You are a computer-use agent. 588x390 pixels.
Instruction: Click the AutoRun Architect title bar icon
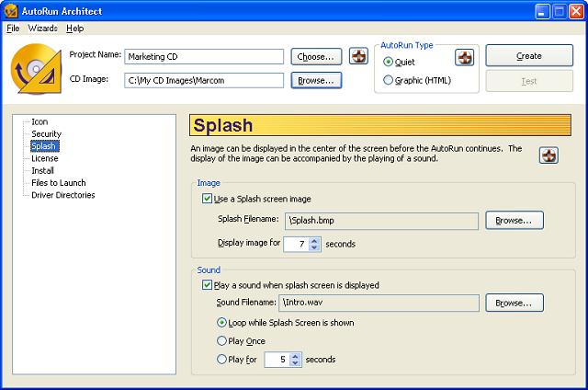pyautogui.click(x=10, y=11)
